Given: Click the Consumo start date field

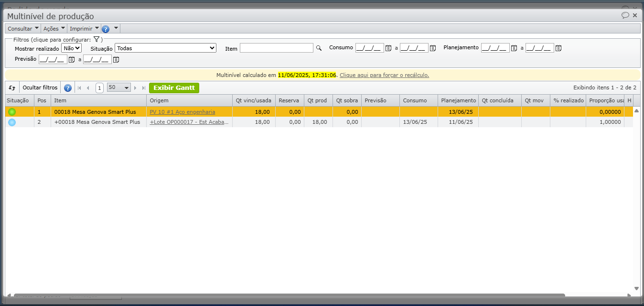Looking at the screenshot, I should click(x=370, y=48).
